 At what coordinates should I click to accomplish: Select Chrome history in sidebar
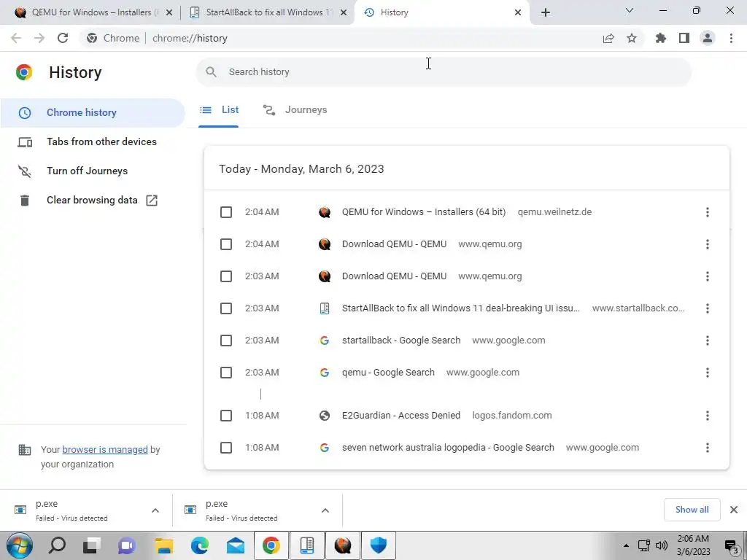[92, 113]
